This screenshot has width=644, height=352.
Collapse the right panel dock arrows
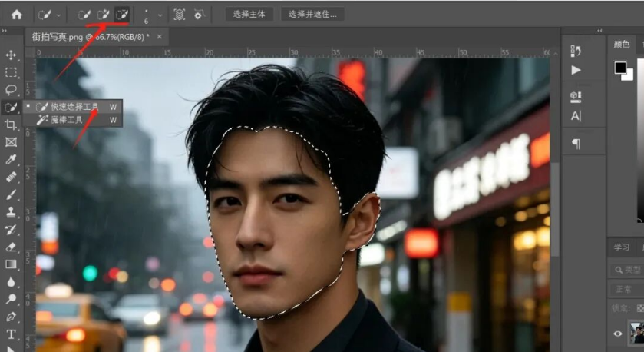point(599,31)
